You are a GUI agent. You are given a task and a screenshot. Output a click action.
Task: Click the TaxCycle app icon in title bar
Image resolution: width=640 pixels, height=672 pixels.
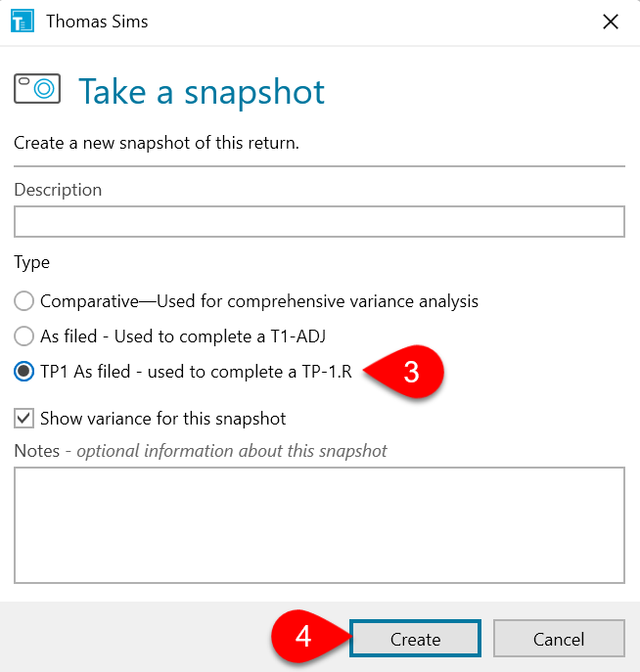point(23,21)
